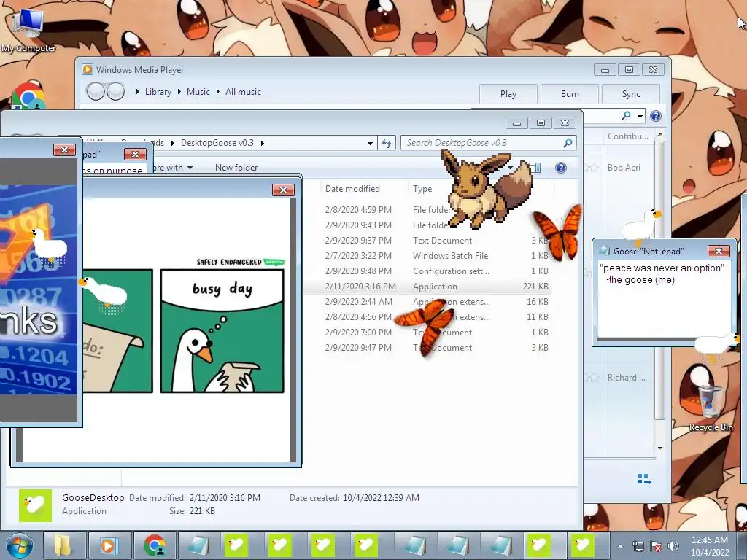
Task: Click the network tray icon
Action: (638, 546)
